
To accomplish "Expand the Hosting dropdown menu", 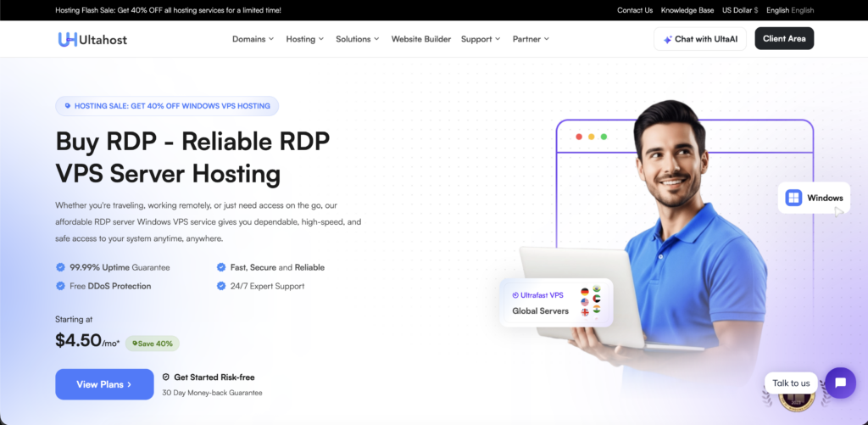I will click(304, 39).
